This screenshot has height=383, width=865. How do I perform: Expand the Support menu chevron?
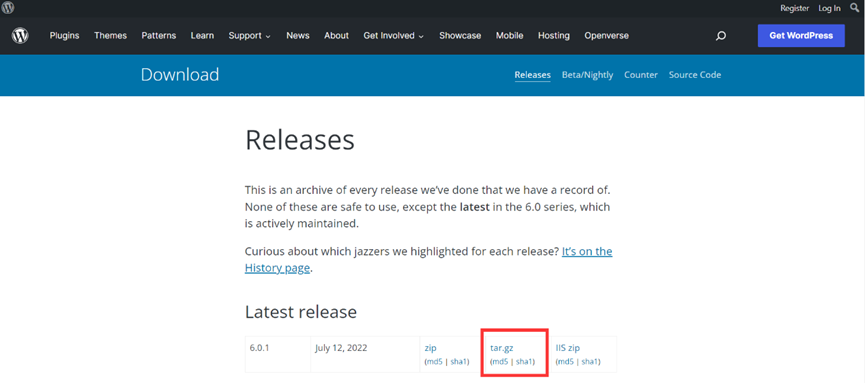pyautogui.click(x=268, y=36)
